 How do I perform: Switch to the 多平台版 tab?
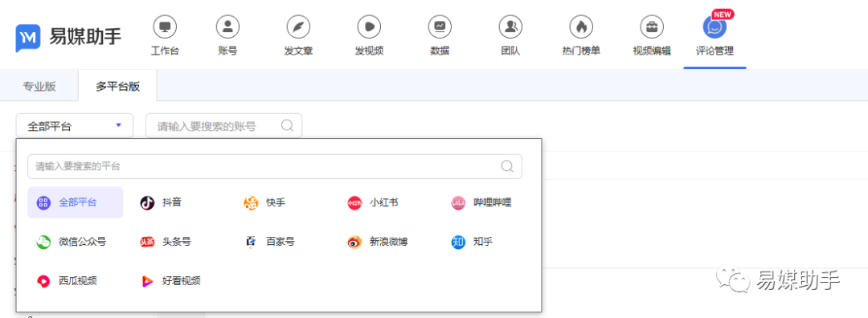(x=117, y=86)
